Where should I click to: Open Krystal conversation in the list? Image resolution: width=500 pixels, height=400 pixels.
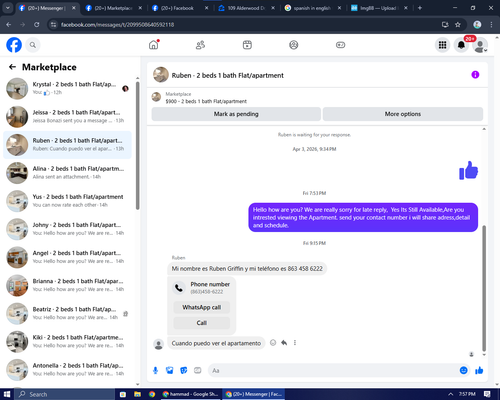click(x=67, y=89)
